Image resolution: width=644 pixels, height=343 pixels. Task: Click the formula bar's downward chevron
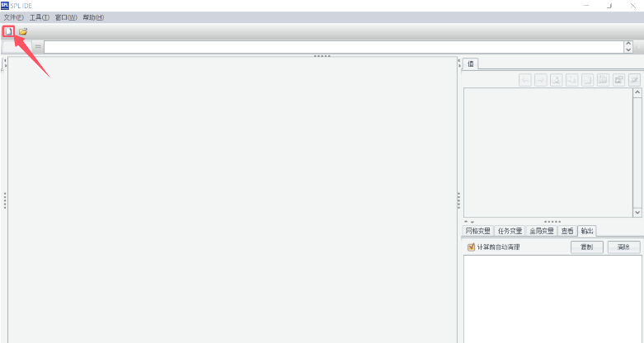point(628,49)
